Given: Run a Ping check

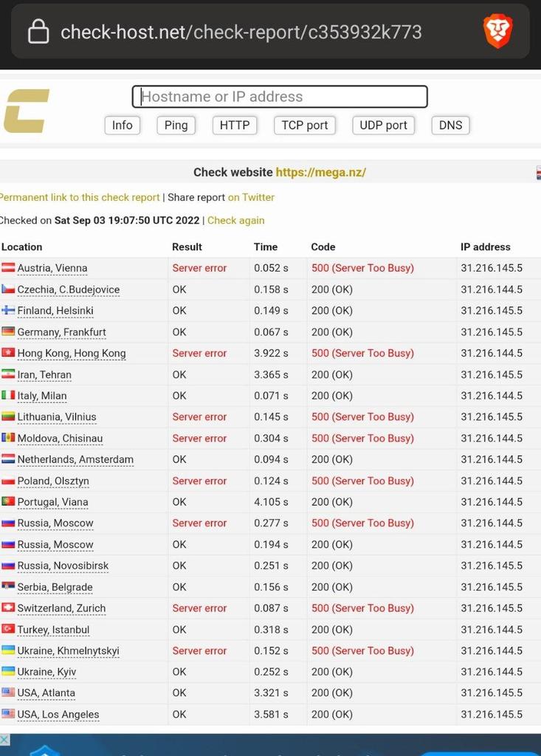Looking at the screenshot, I should tap(176, 126).
